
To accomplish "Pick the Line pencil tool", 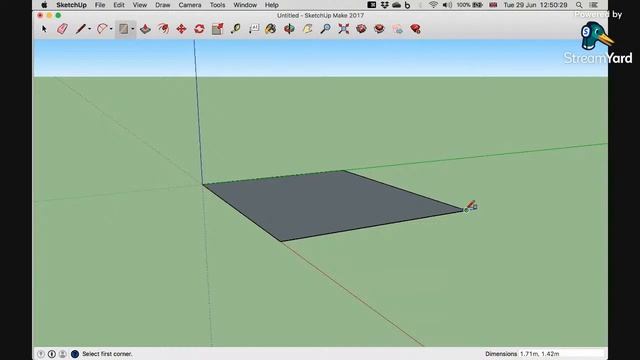I will click(80, 29).
